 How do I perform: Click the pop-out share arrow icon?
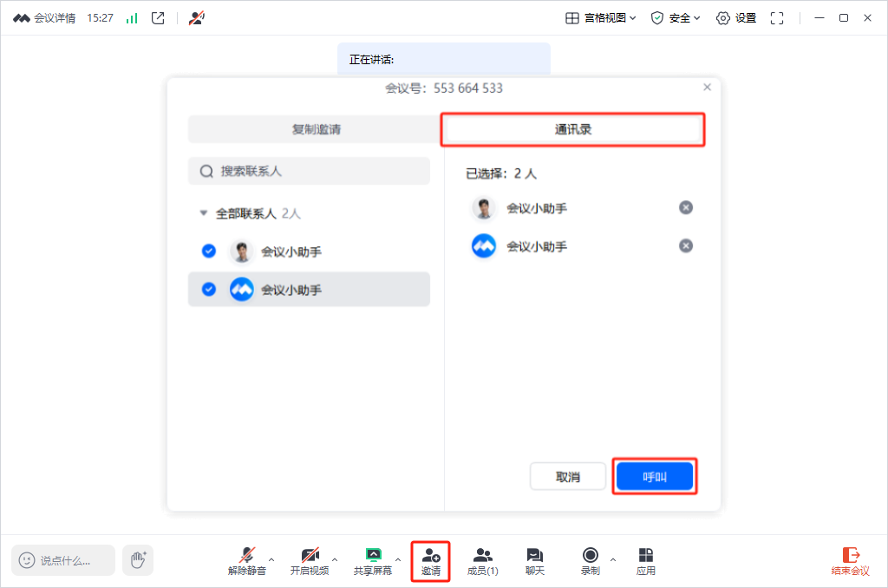[x=158, y=18]
